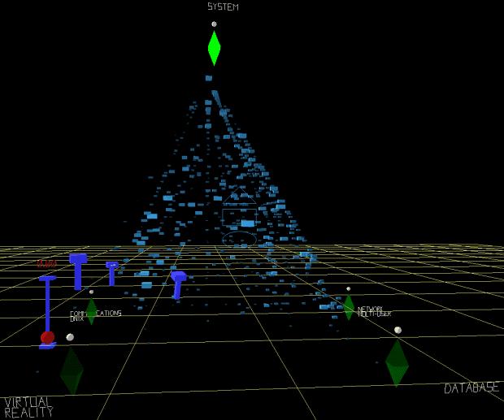Click the white sphere above NETWORK diamond
This screenshot has height=420, width=504.
click(x=349, y=288)
